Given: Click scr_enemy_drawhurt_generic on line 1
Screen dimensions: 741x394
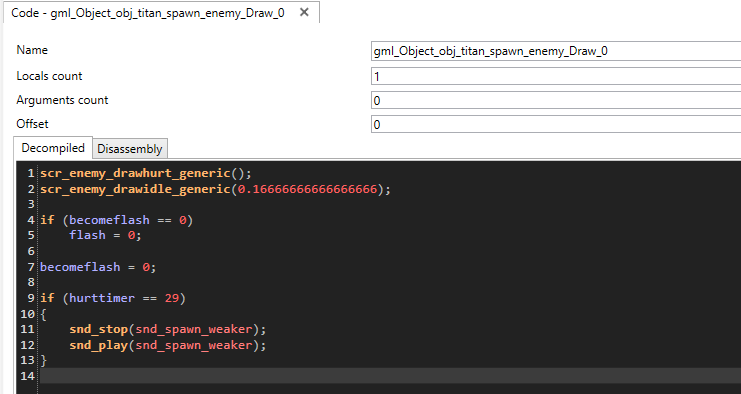Looking at the screenshot, I should (135, 173).
